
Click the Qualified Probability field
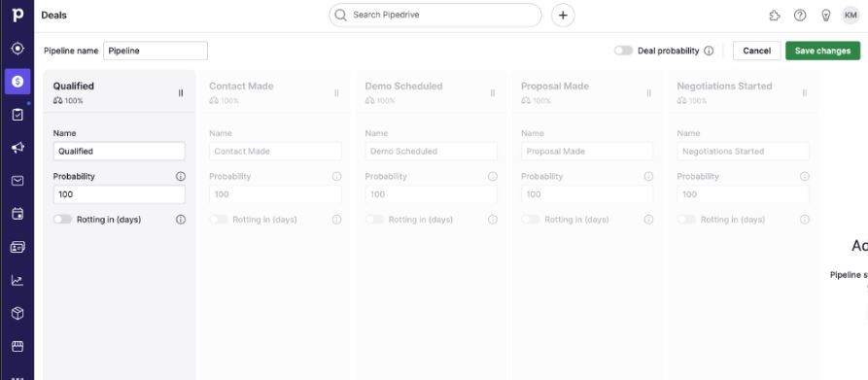pos(119,194)
